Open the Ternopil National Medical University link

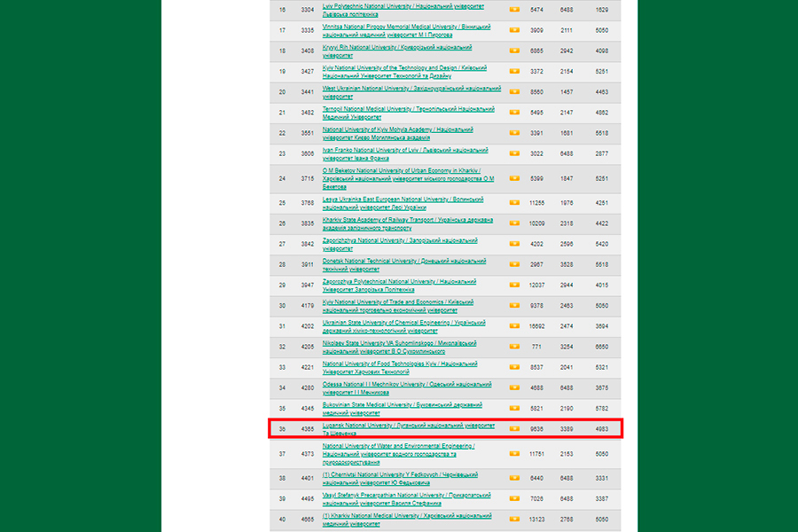click(x=408, y=113)
